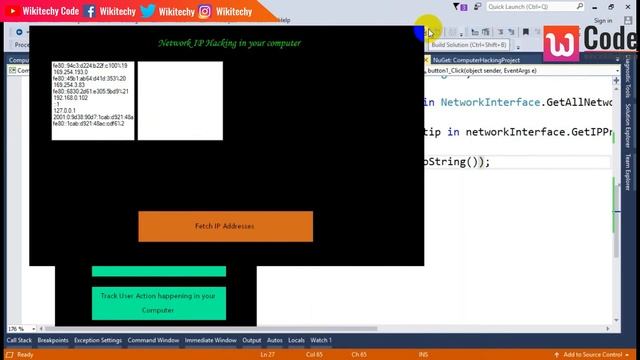Open the toolbar overflow arrow under Build Solution tooltip

(518, 48)
